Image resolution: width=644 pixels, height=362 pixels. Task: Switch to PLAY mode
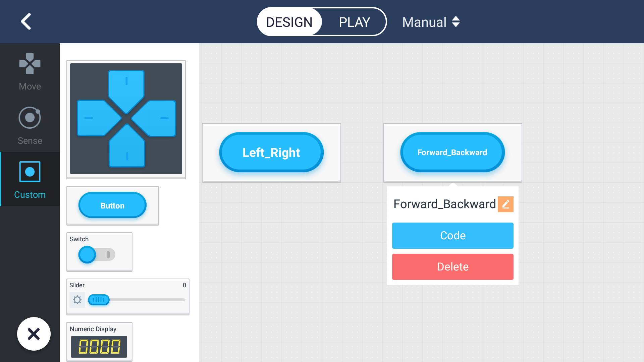tap(354, 22)
